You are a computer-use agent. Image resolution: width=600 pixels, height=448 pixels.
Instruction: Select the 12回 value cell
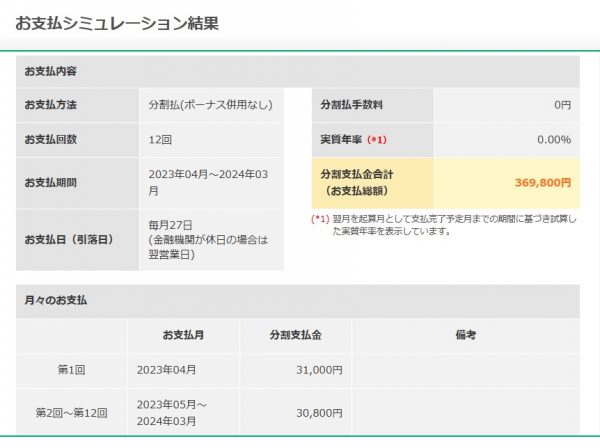[x=212, y=140]
